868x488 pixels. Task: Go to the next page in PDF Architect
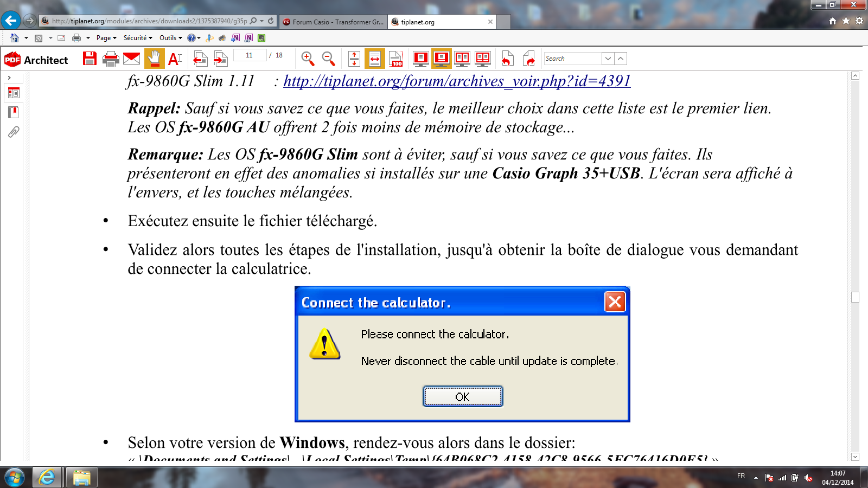coord(220,59)
